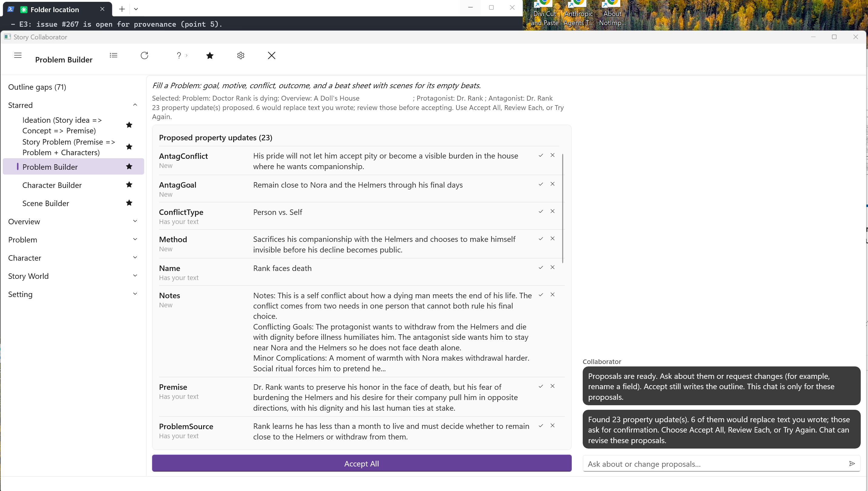Open Anthropic Agents desktop shortcut
The image size is (868, 491).
click(578, 14)
